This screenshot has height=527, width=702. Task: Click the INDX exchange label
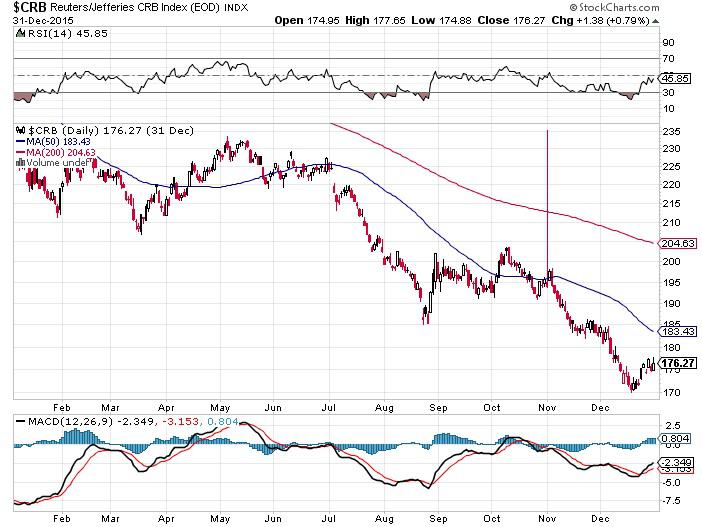coord(236,8)
